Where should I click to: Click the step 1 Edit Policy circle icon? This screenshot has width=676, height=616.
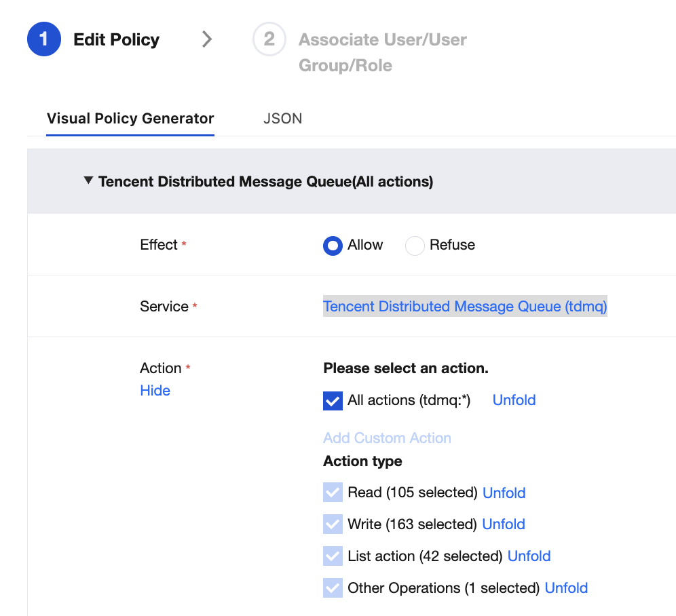pyautogui.click(x=44, y=39)
